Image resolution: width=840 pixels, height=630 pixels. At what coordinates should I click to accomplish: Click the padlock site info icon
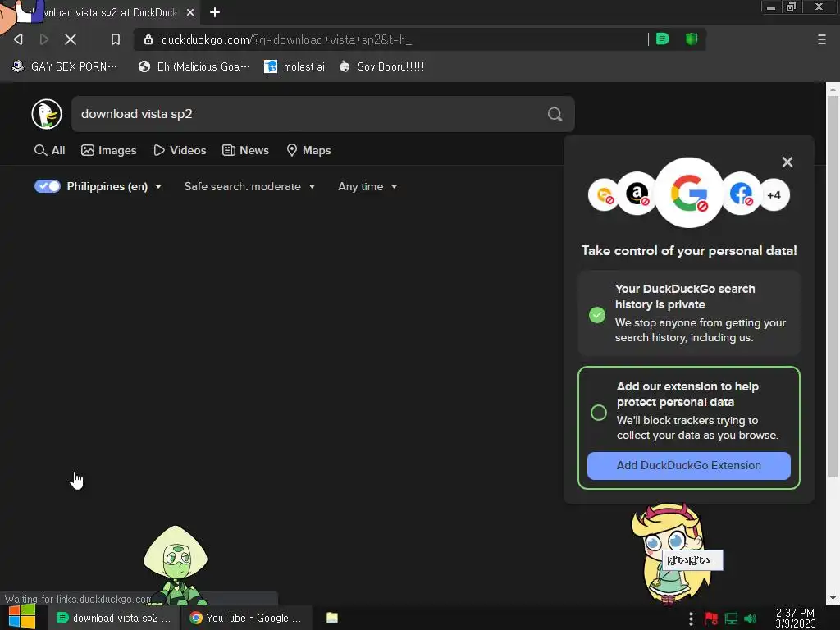[148, 39]
